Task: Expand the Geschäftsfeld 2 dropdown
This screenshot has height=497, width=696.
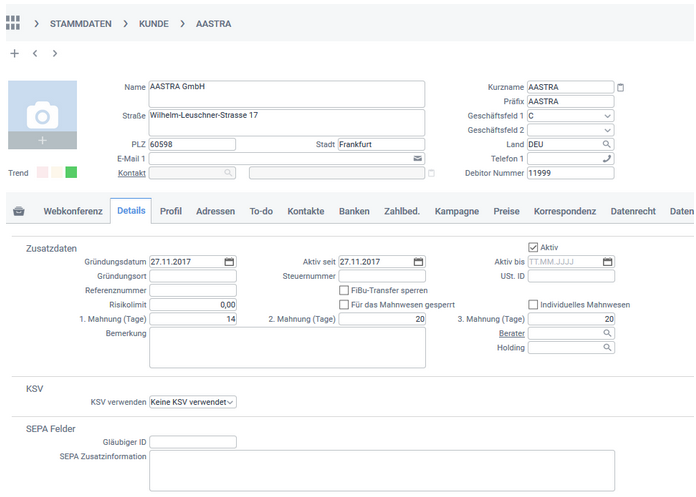Action: click(607, 130)
